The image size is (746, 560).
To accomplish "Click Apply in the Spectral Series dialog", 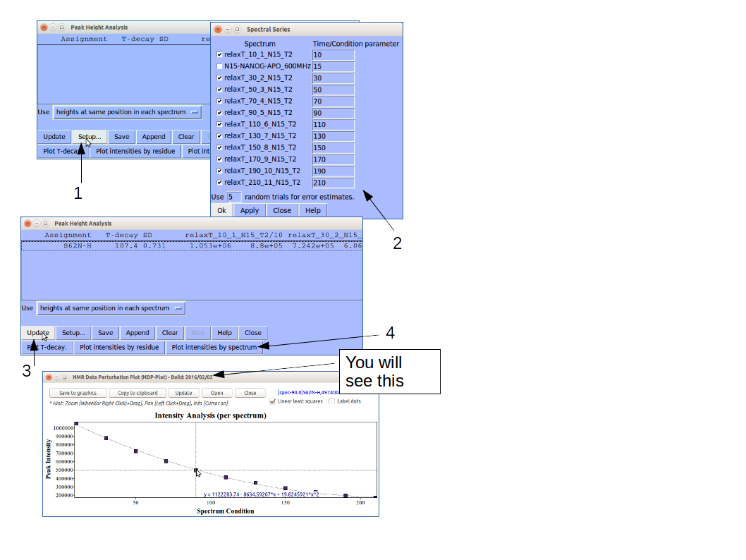I will tap(250, 210).
